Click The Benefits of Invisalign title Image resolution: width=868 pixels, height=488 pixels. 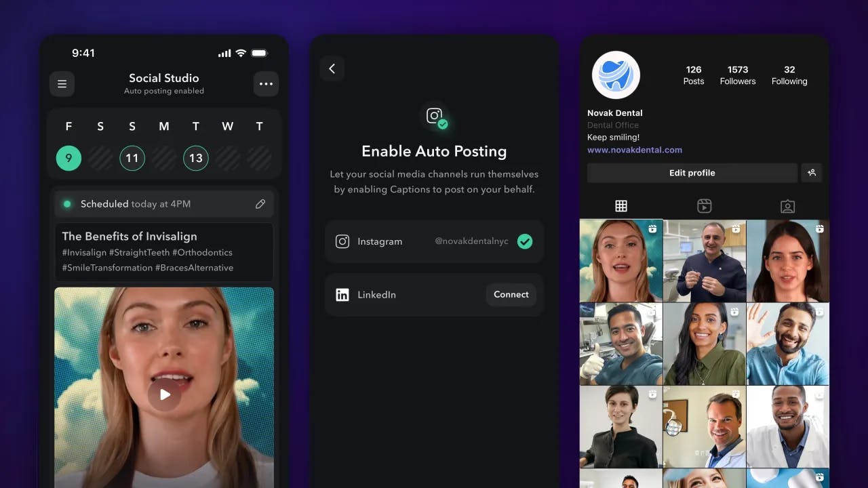point(130,237)
